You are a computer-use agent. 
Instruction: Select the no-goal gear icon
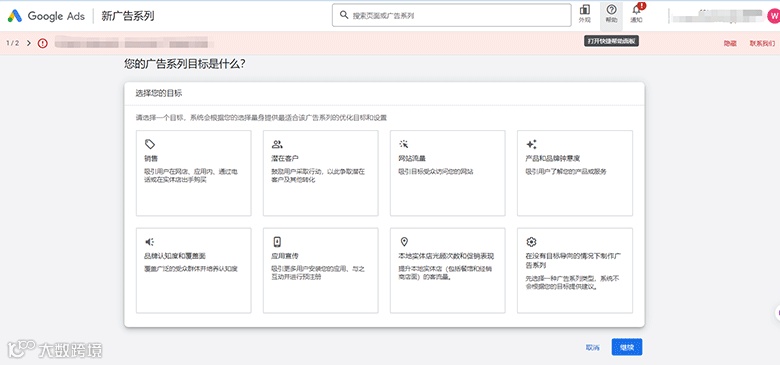click(x=531, y=242)
